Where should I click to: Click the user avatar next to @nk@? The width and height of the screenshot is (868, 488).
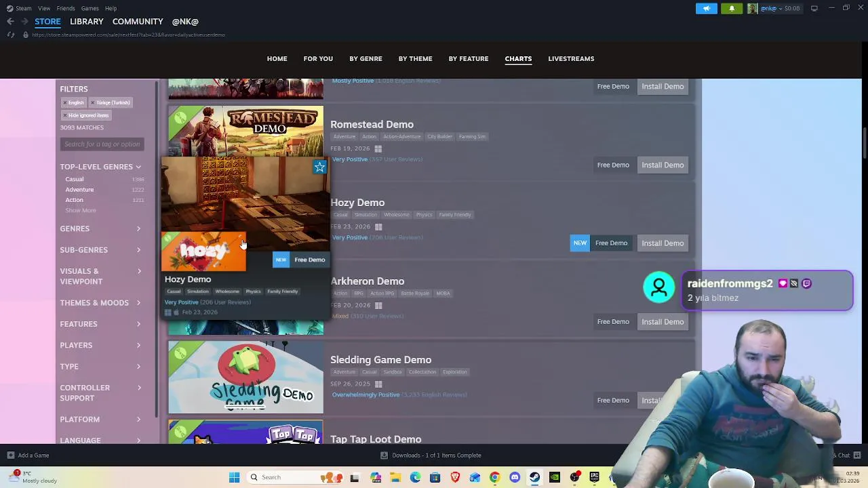(x=752, y=8)
